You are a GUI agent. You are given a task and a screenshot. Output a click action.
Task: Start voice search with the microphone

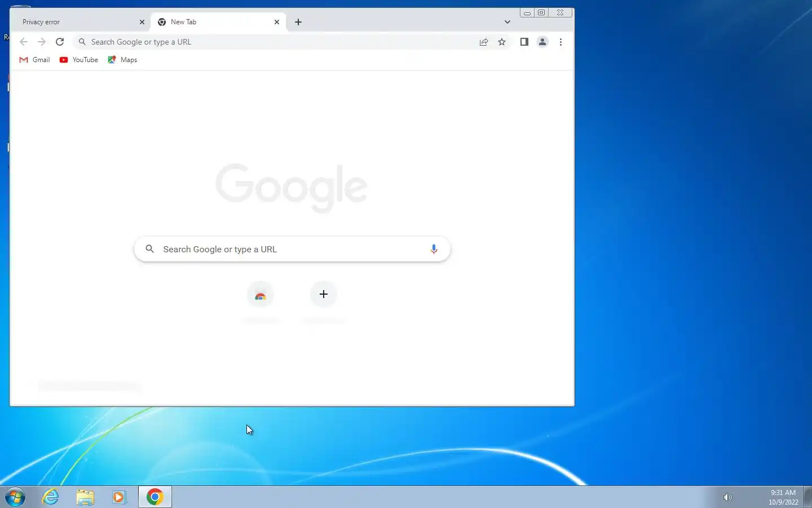click(434, 249)
